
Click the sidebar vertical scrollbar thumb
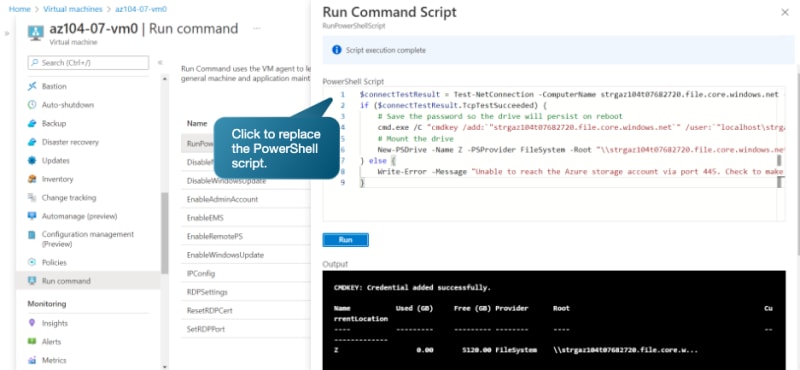tap(164, 233)
